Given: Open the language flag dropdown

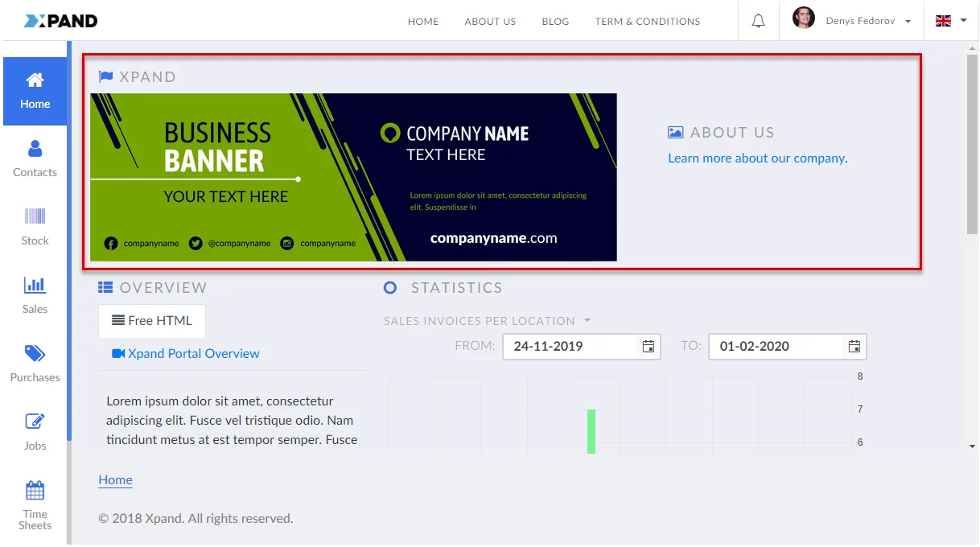Looking at the screenshot, I should coord(950,21).
